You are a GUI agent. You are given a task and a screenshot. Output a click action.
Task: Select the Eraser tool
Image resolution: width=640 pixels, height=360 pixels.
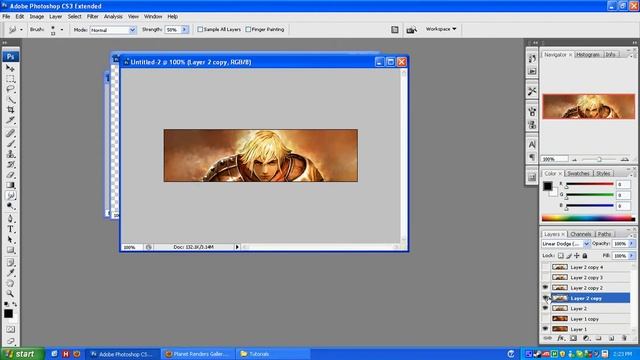10,175
